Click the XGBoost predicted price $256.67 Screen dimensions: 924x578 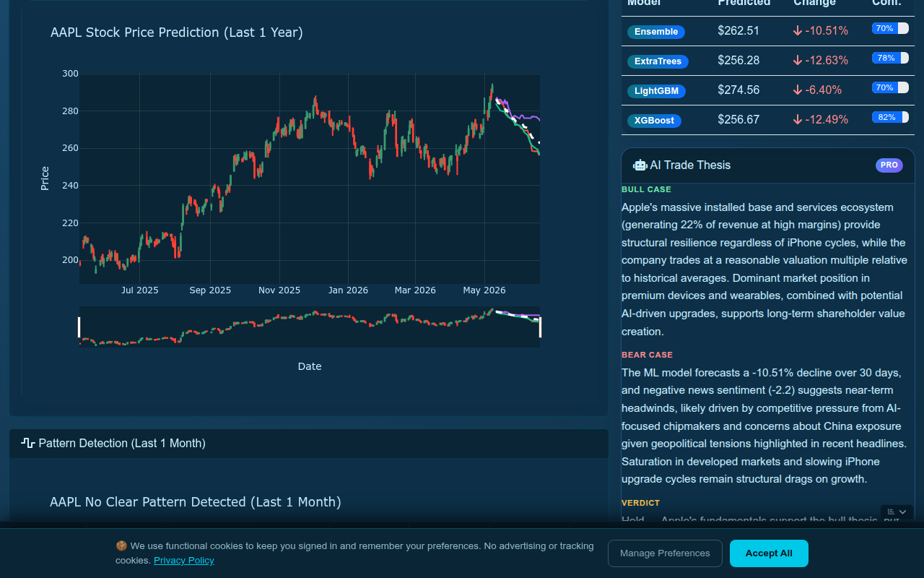coord(738,120)
